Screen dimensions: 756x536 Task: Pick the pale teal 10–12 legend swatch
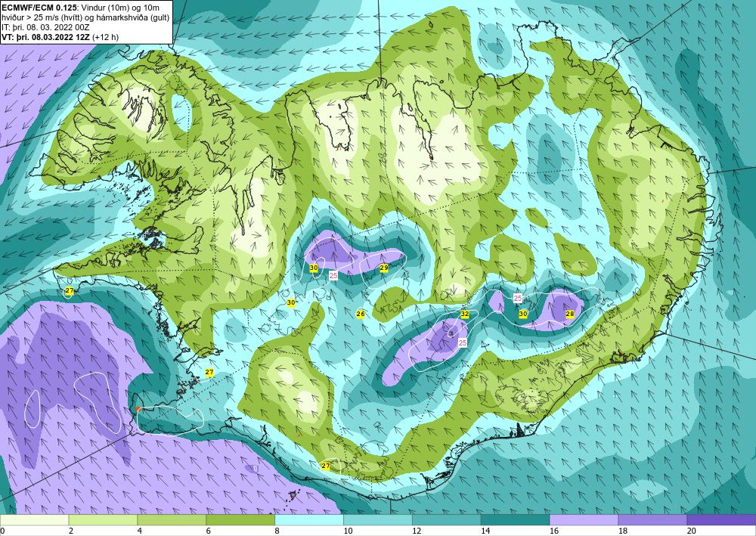[x=377, y=520]
